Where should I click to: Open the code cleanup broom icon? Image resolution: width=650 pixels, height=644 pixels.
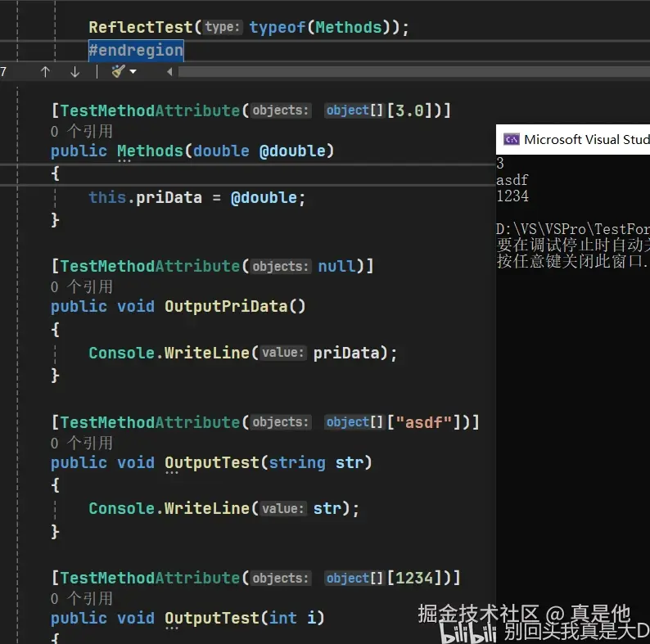coord(118,71)
